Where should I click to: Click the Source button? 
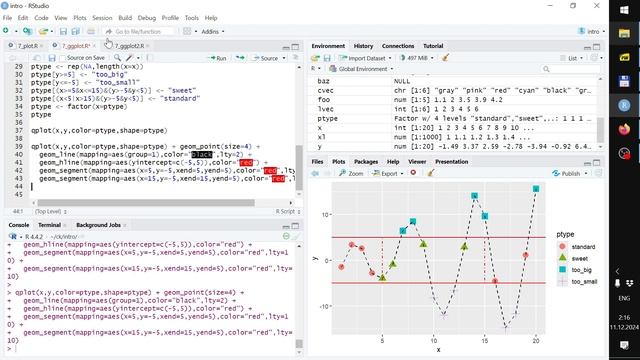point(266,58)
